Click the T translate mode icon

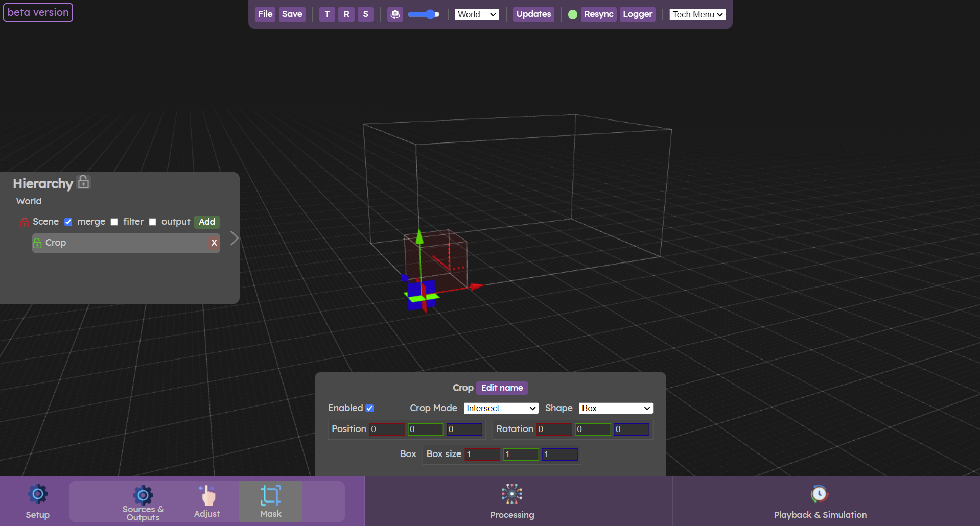tap(327, 14)
